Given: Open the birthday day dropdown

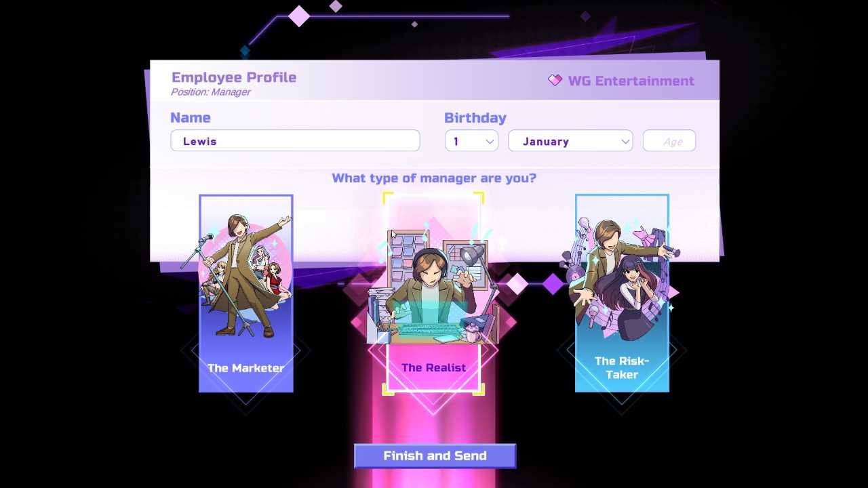Looking at the screenshot, I should 471,141.
